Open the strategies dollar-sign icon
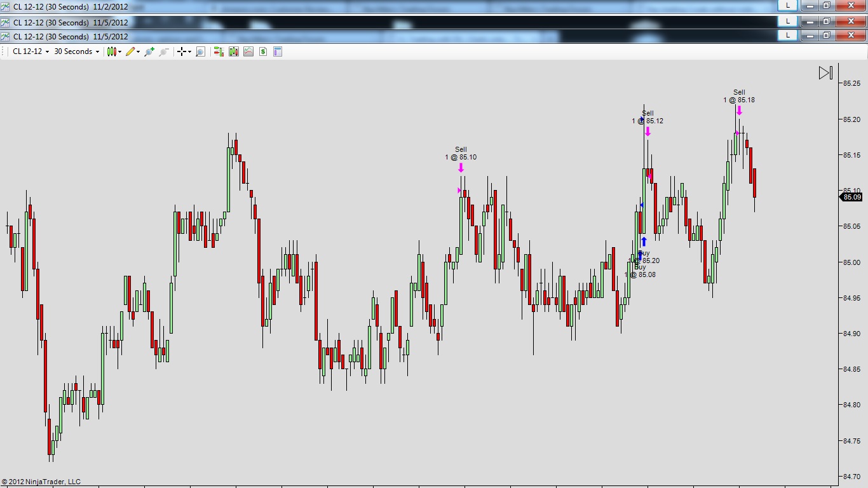 (263, 51)
